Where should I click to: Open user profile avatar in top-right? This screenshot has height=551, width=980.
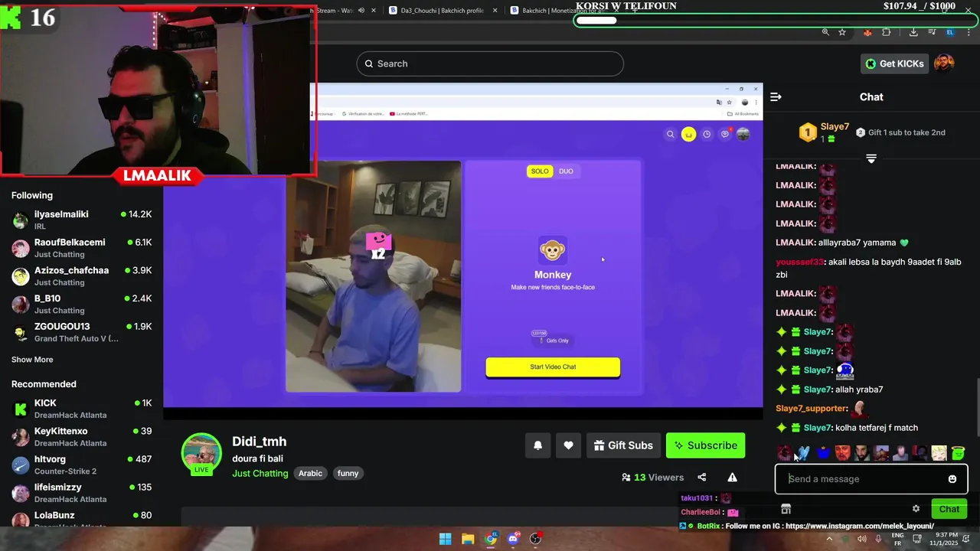click(x=944, y=64)
